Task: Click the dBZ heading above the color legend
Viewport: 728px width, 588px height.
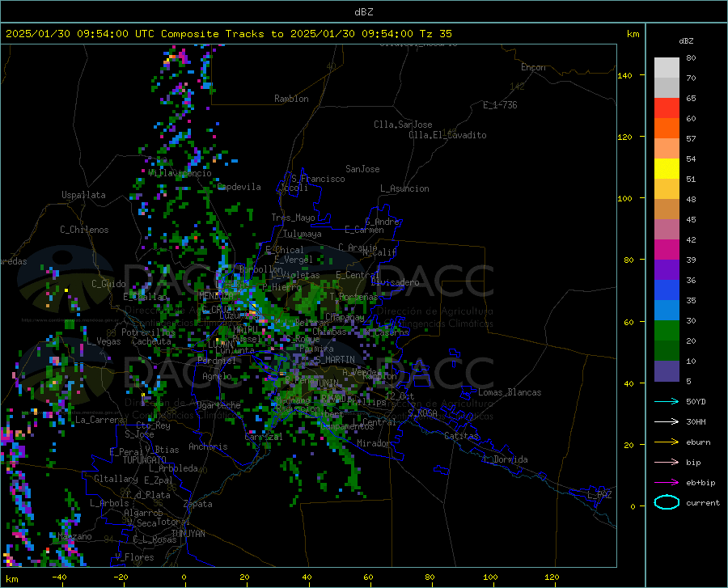Action: coord(686,40)
